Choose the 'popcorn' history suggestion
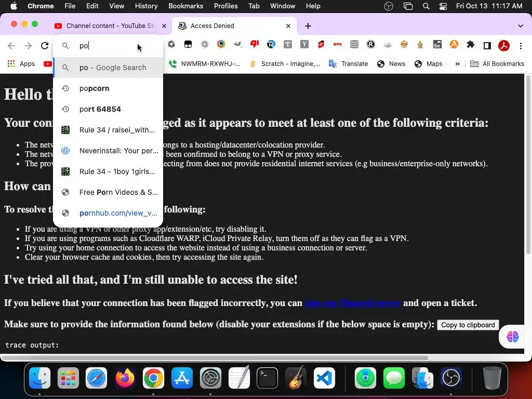Screen dimensions: 532x399 (108, 88)
